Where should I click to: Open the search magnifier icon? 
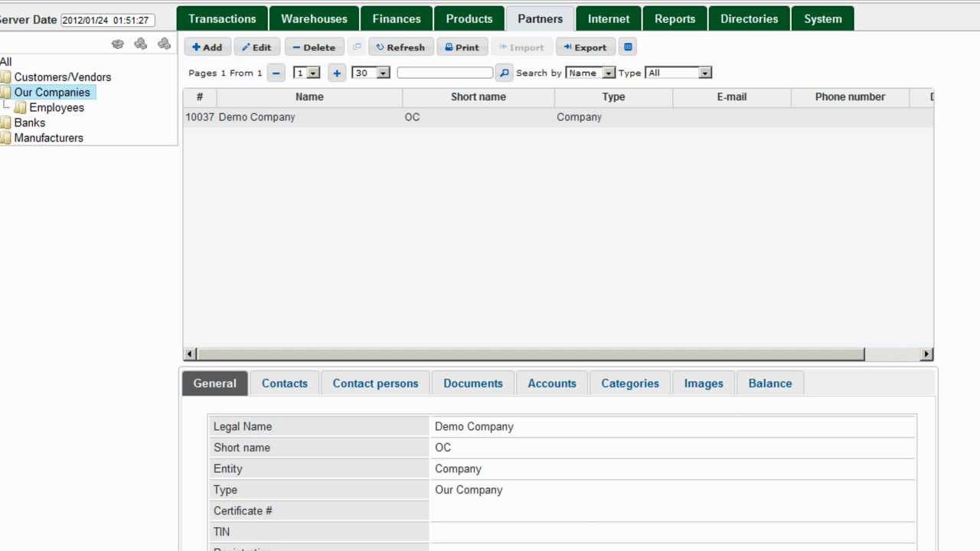click(x=504, y=73)
